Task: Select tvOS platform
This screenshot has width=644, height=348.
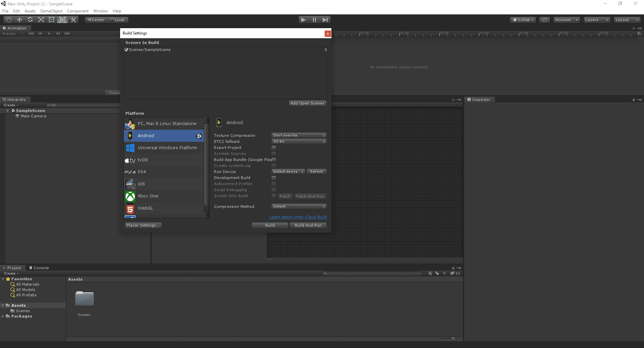Action: click(164, 160)
